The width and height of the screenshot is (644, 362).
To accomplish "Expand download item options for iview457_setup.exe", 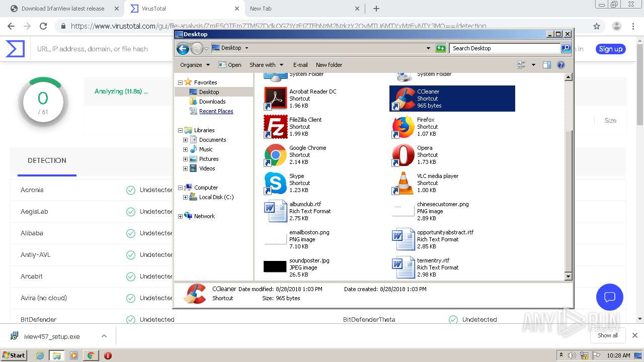I will pos(104,336).
